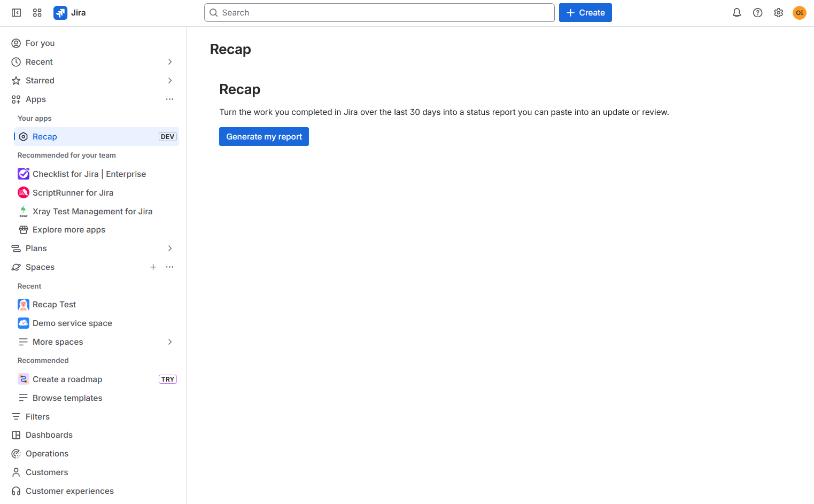Screen dimensions: 814x504
Task: Click the Explore more apps storefront icon
Action: 24,230
